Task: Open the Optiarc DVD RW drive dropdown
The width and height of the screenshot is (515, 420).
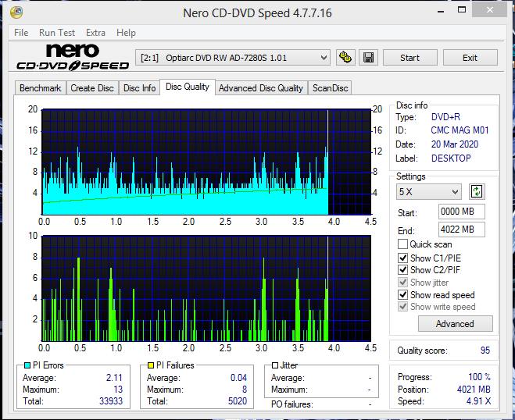Action: [233, 58]
